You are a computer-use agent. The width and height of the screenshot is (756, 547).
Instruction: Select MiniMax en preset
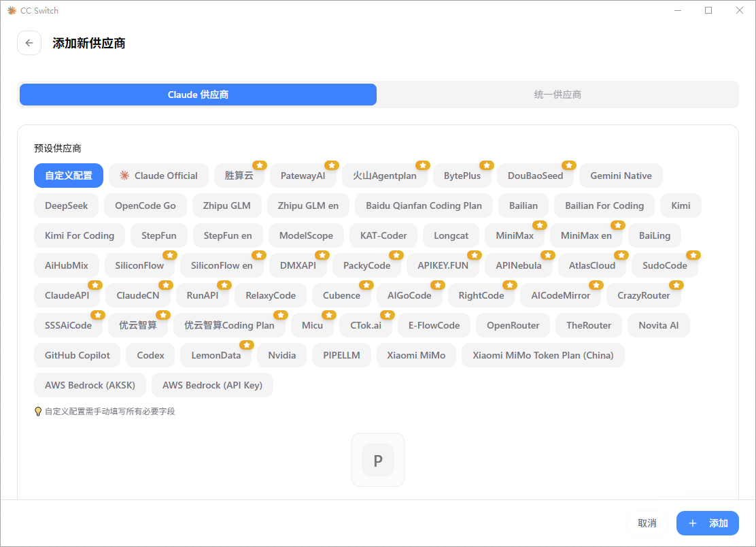tap(586, 235)
